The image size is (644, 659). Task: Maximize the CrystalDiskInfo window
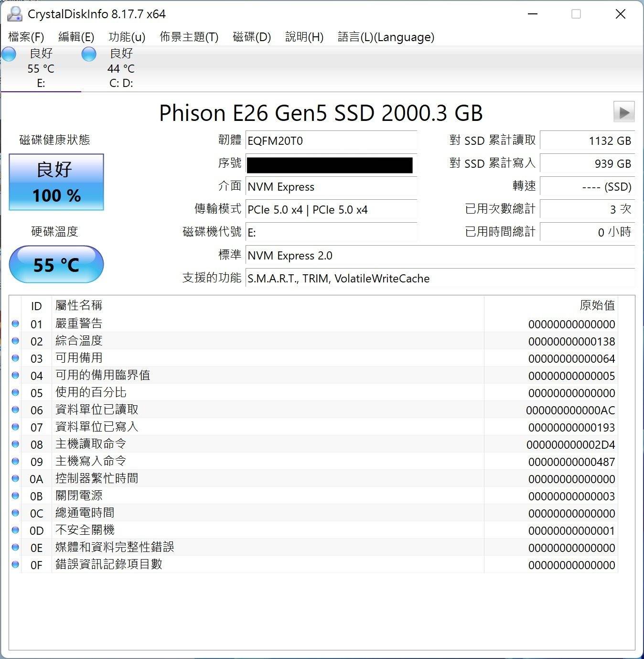click(x=576, y=14)
